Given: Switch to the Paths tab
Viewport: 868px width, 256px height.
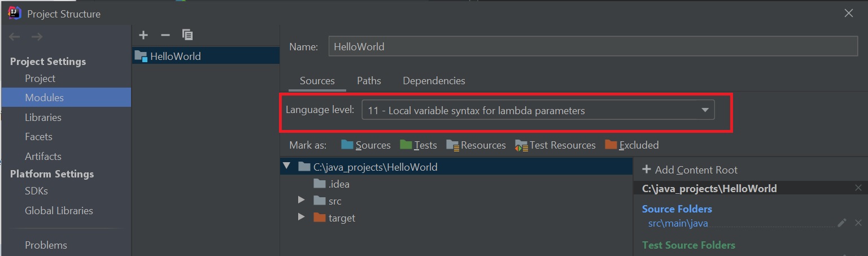Looking at the screenshot, I should 369,81.
